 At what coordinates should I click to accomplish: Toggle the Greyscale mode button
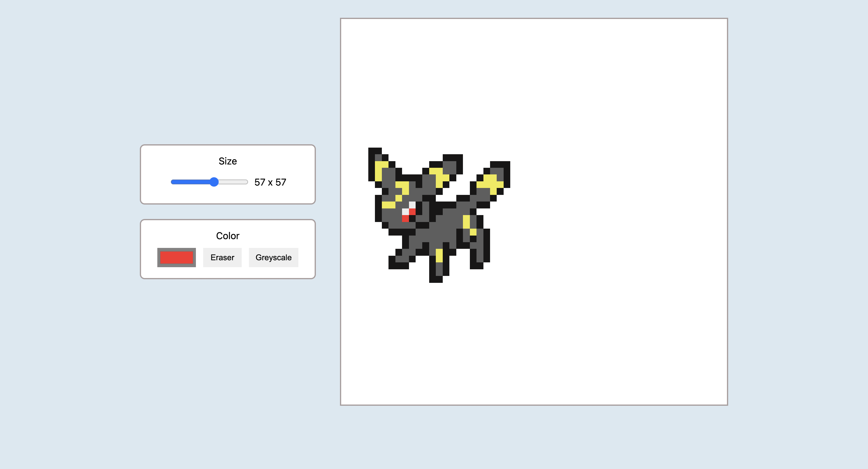[x=273, y=258]
